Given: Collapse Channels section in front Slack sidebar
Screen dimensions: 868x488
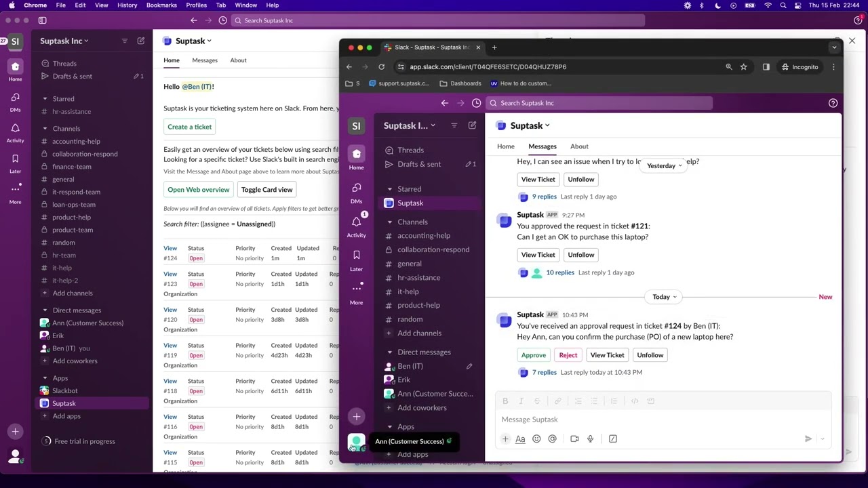Looking at the screenshot, I should [390, 222].
